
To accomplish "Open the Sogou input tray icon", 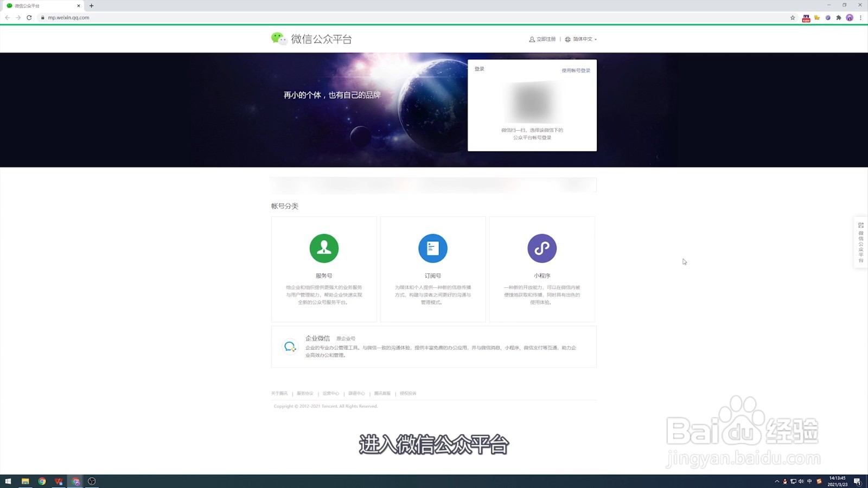I will 819,481.
